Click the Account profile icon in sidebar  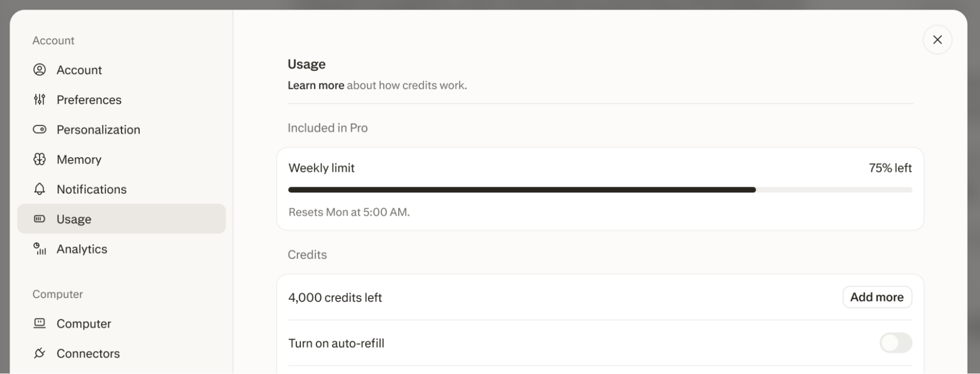tap(40, 70)
